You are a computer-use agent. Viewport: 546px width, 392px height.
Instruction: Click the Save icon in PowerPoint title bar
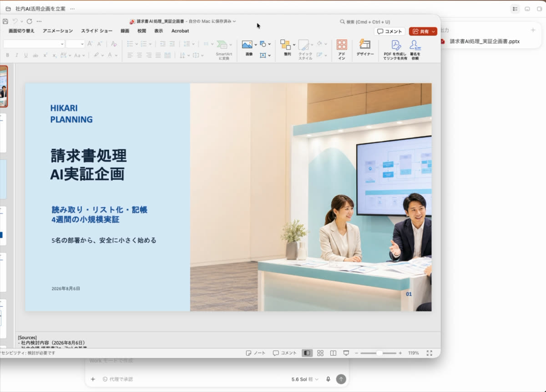coord(5,21)
